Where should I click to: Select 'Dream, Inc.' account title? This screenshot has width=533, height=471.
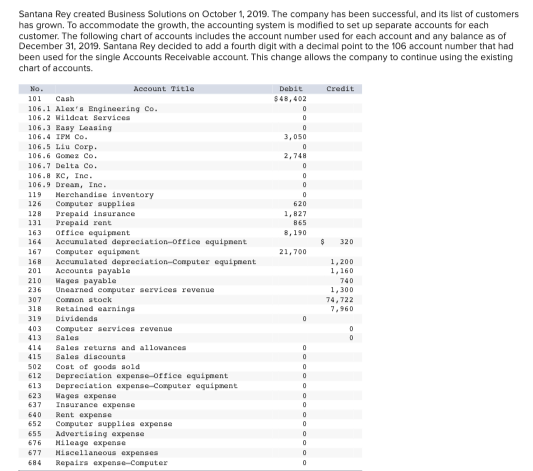81,185
